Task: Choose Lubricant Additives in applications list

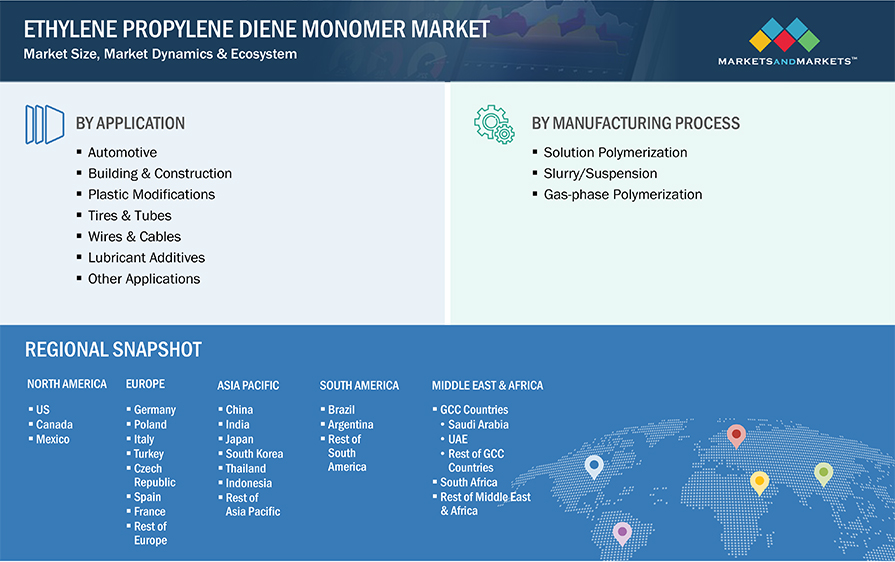Action: [146, 258]
